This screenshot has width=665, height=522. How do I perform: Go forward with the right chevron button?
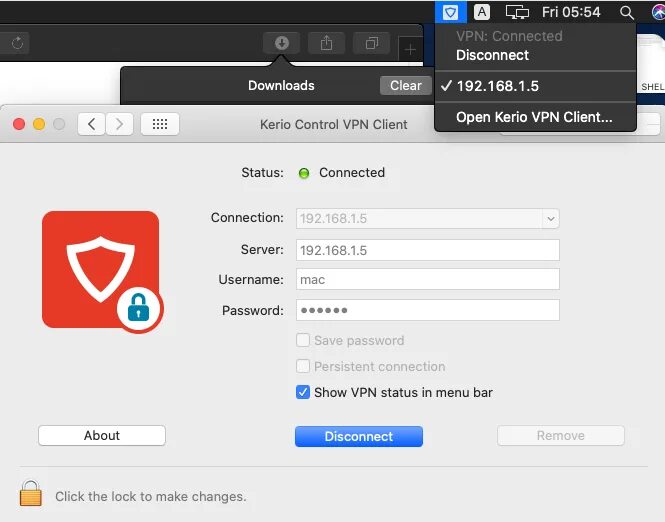(119, 124)
